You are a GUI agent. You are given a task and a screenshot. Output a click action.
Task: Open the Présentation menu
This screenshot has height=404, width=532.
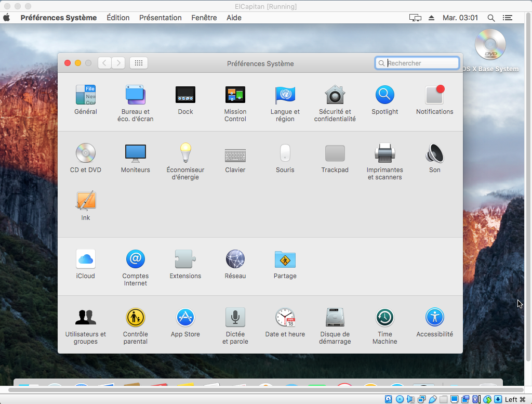[161, 18]
